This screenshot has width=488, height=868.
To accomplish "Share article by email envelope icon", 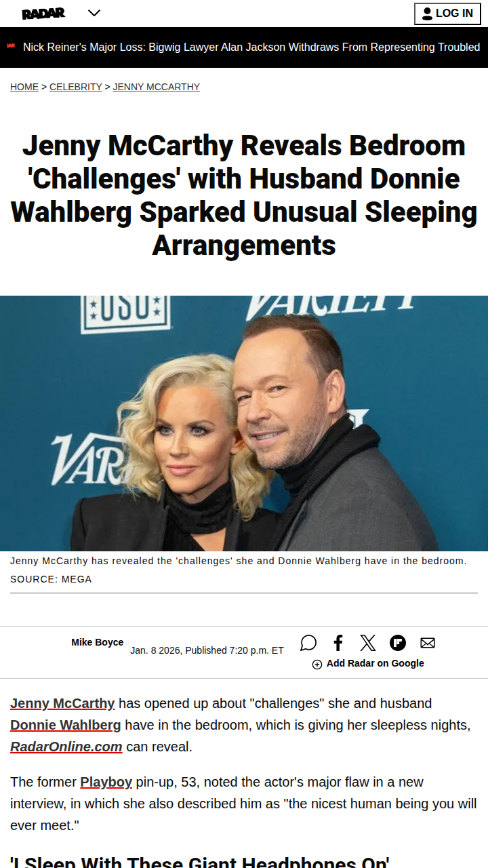I will click(x=428, y=643).
